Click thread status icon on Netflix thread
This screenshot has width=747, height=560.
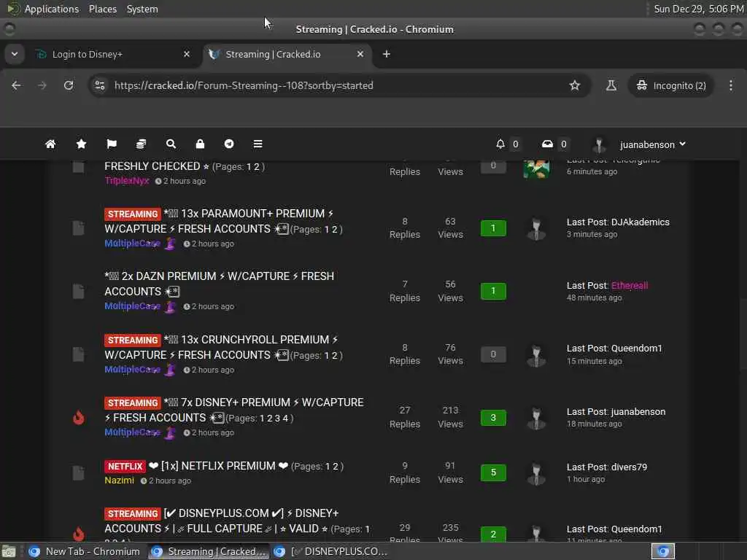coord(79,472)
